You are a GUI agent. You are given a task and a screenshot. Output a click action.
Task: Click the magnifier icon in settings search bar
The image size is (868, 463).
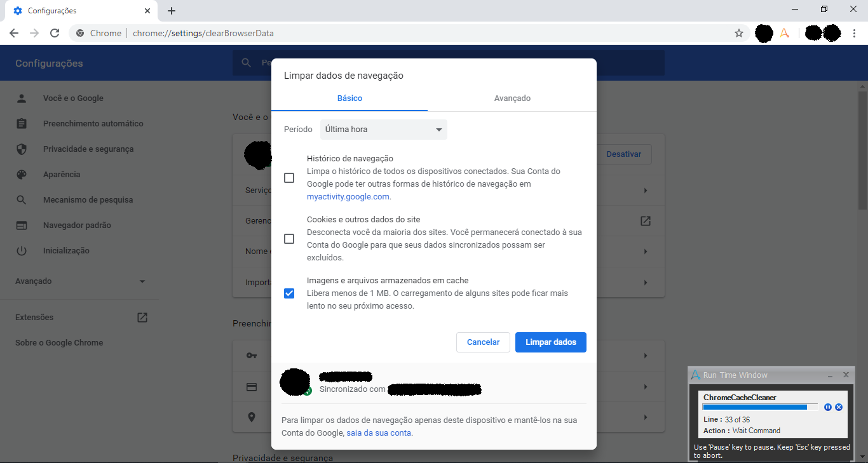pyautogui.click(x=246, y=63)
